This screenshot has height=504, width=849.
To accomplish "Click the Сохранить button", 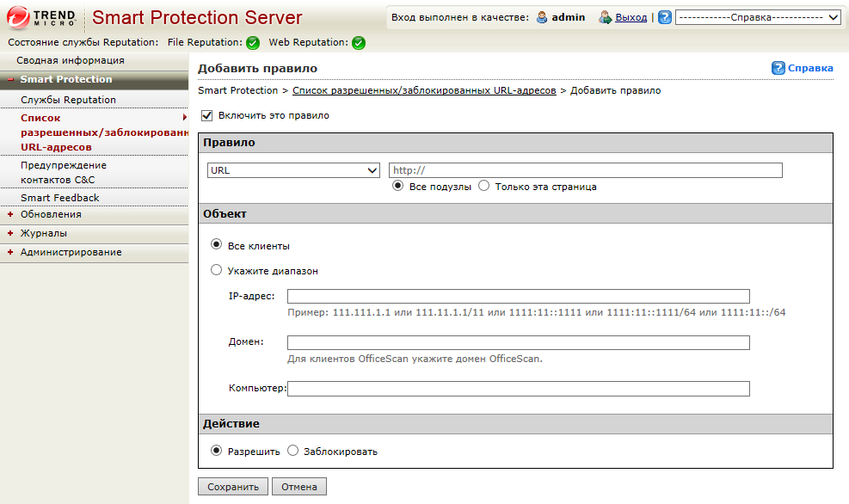I will pyautogui.click(x=232, y=486).
